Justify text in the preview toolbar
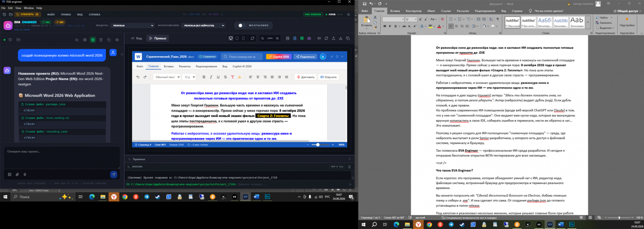Screen dimensions: 644x229 click(x=272, y=77)
